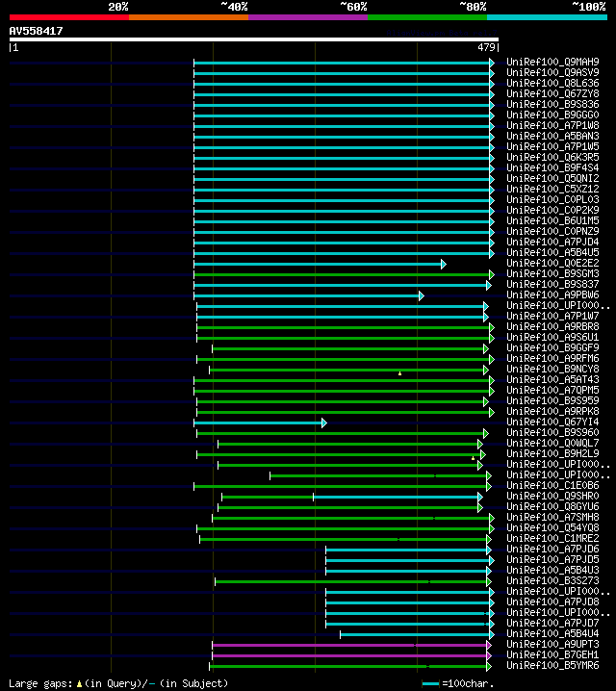
Task: Select UniRef100_B7GEH1 entry
Action: coord(552,654)
